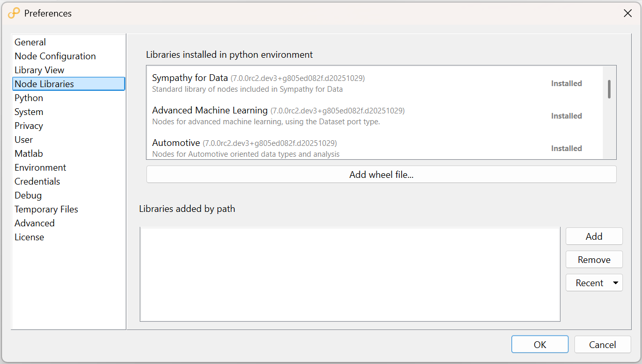Viewport: 642px width, 364px height.
Task: Open the Privacy settings
Action: pos(28,125)
